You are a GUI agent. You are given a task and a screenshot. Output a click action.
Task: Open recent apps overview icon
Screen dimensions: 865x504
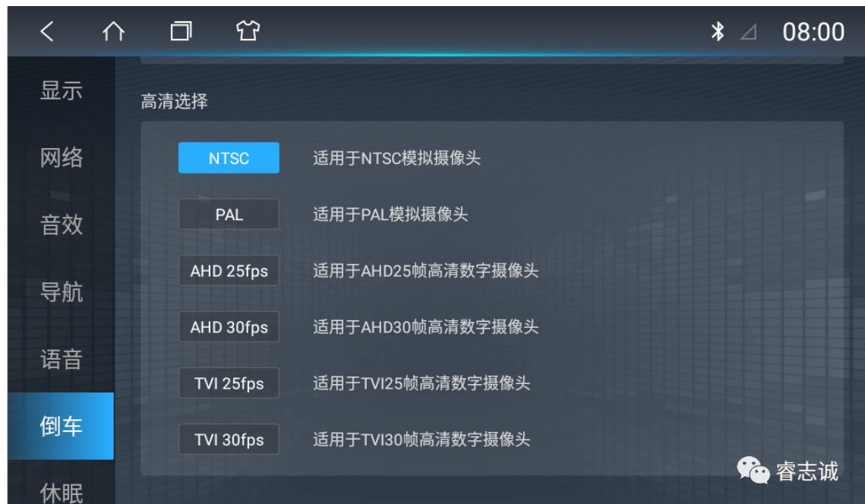180,33
